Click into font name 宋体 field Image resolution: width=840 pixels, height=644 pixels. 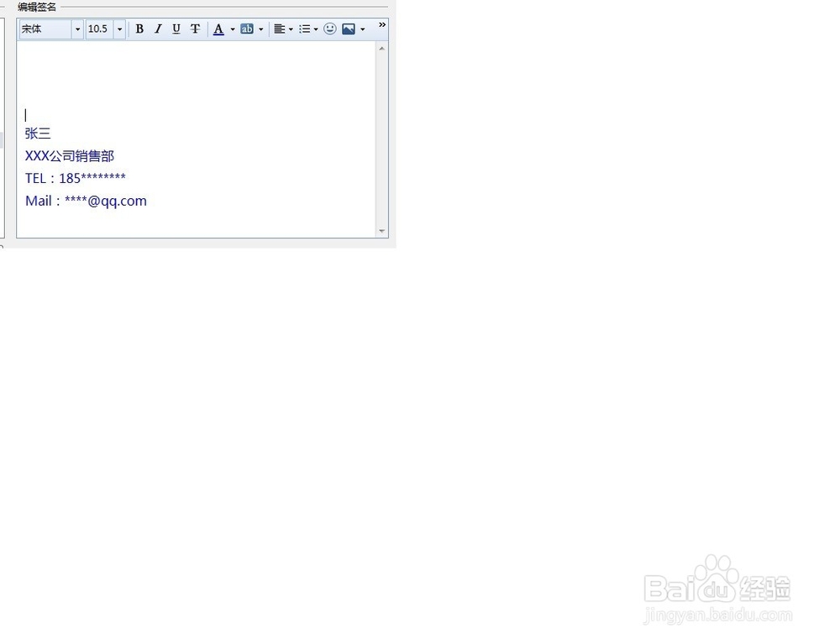(x=45, y=29)
